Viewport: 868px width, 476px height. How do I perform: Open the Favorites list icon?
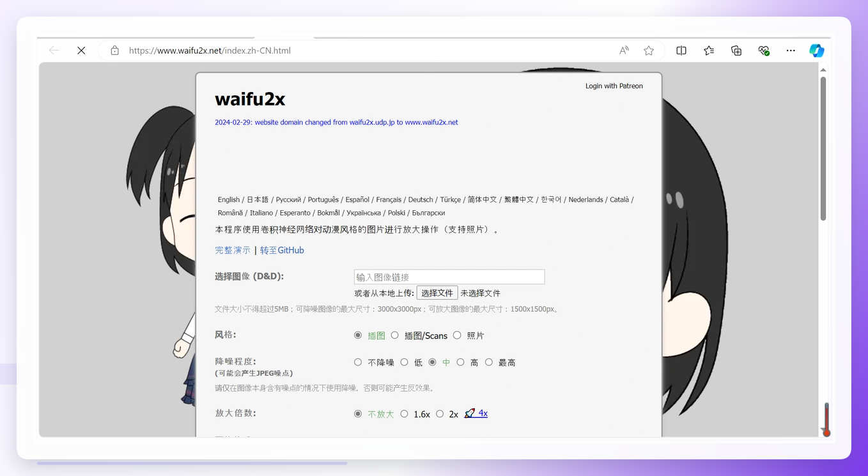(x=709, y=50)
